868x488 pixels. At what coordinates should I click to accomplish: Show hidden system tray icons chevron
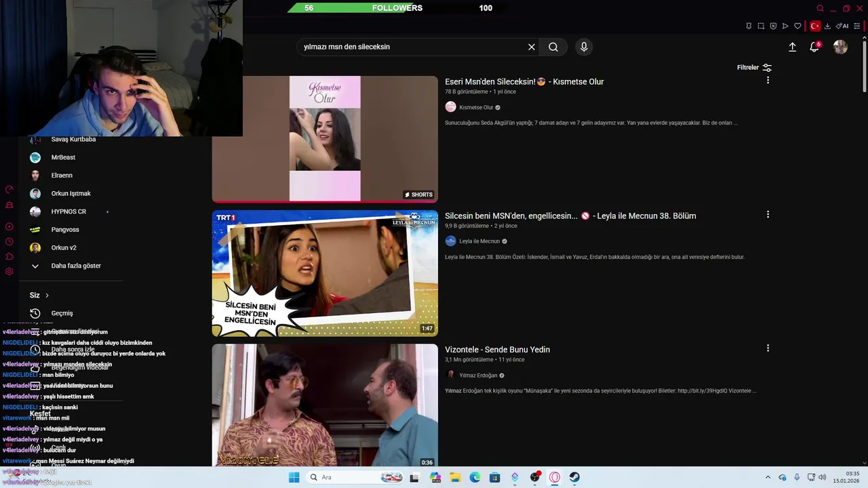tap(768, 477)
